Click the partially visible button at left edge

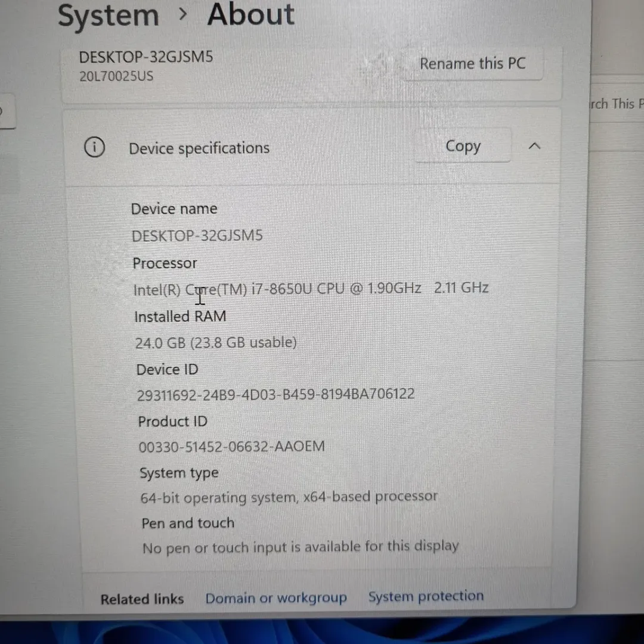coord(5,112)
